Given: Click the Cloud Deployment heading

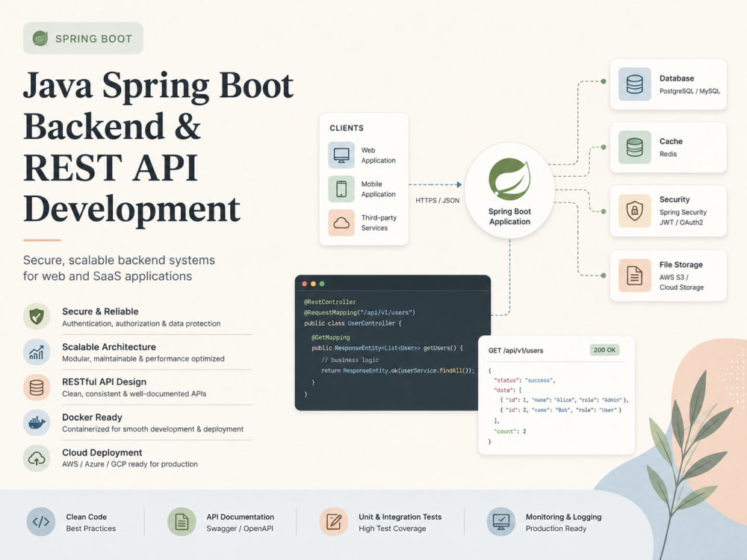Looking at the screenshot, I should tap(102, 452).
